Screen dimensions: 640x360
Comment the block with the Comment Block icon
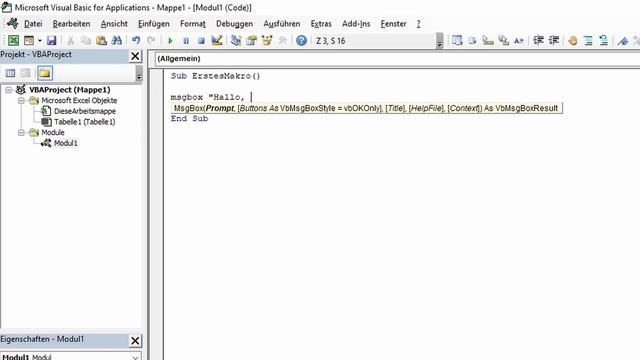pos(588,40)
